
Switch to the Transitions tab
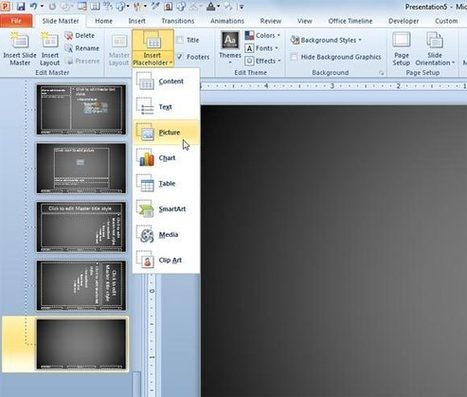pos(178,21)
